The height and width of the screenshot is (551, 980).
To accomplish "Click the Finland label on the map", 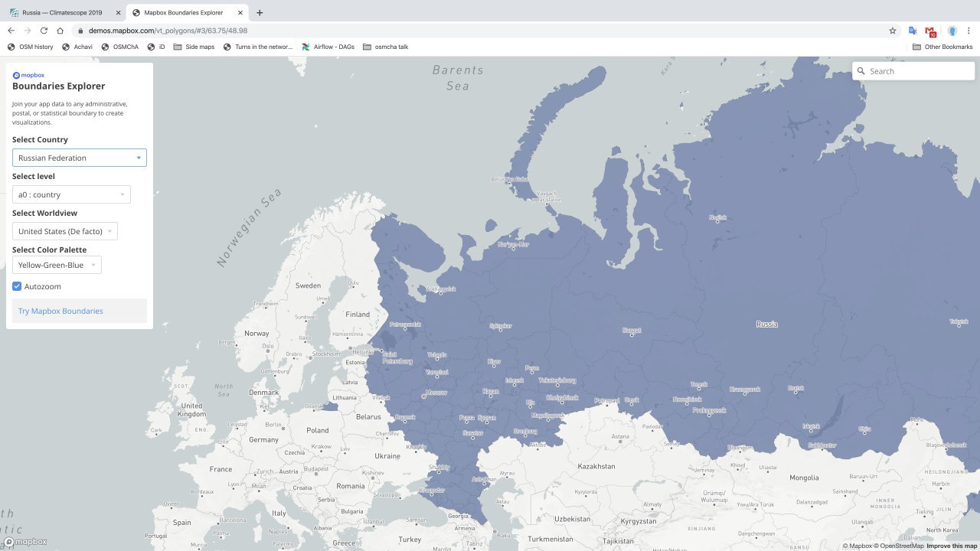I will point(358,314).
